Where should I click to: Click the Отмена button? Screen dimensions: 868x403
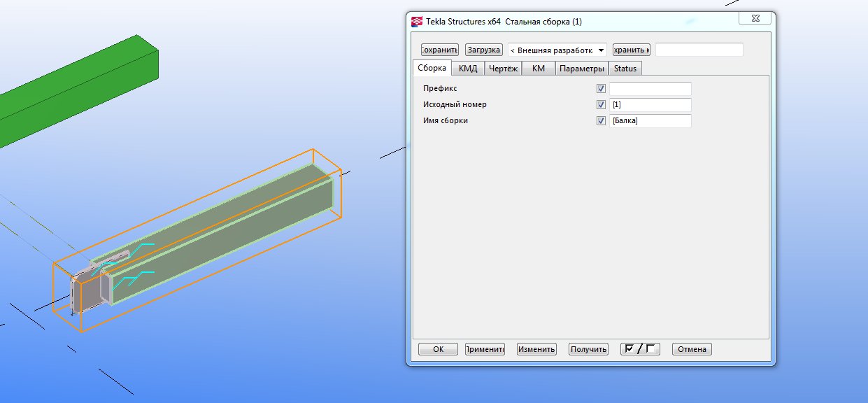point(692,349)
